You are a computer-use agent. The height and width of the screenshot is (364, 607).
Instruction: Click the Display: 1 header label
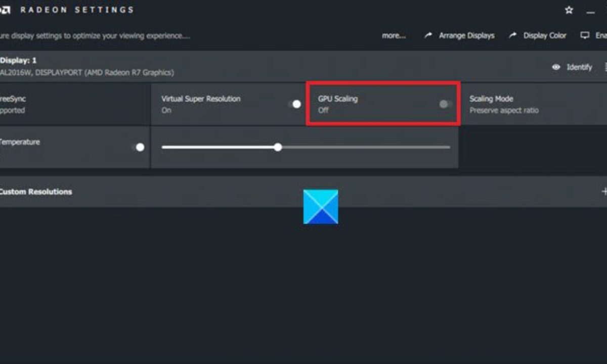point(18,60)
